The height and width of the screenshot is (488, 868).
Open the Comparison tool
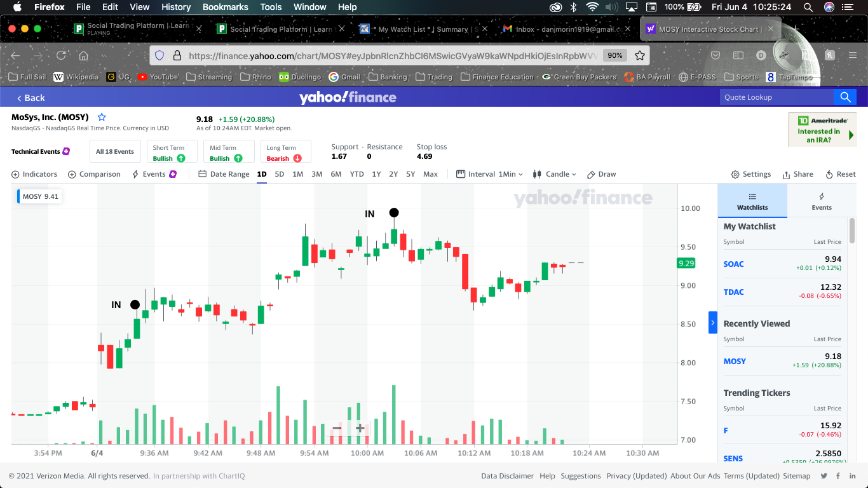[94, 174]
